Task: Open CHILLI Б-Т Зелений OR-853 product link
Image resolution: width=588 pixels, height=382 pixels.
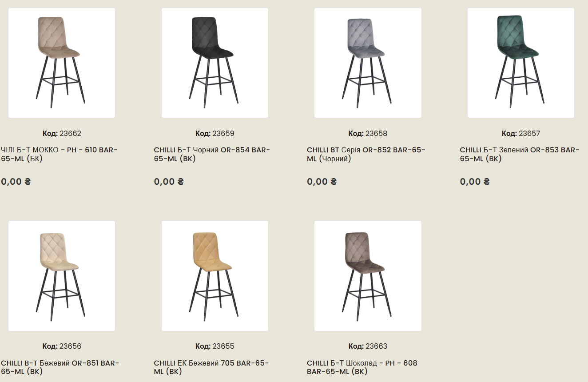Action: tap(520, 154)
